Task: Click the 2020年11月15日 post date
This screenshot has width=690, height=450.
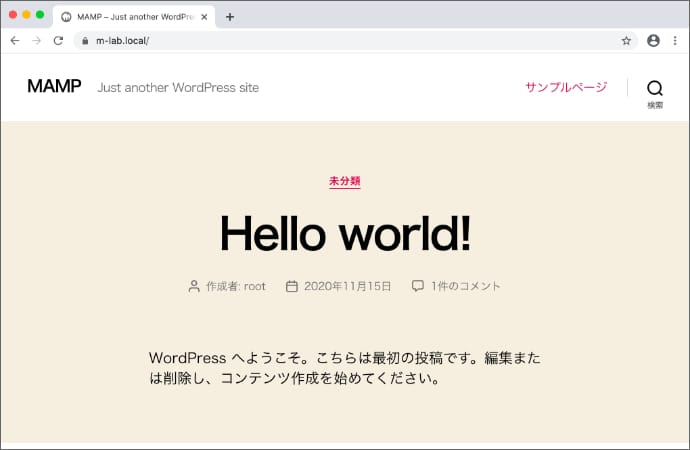Action: (347, 286)
